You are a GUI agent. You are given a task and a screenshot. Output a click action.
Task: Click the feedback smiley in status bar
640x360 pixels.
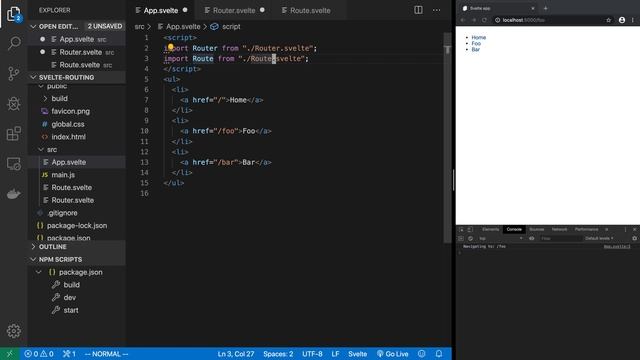point(422,354)
